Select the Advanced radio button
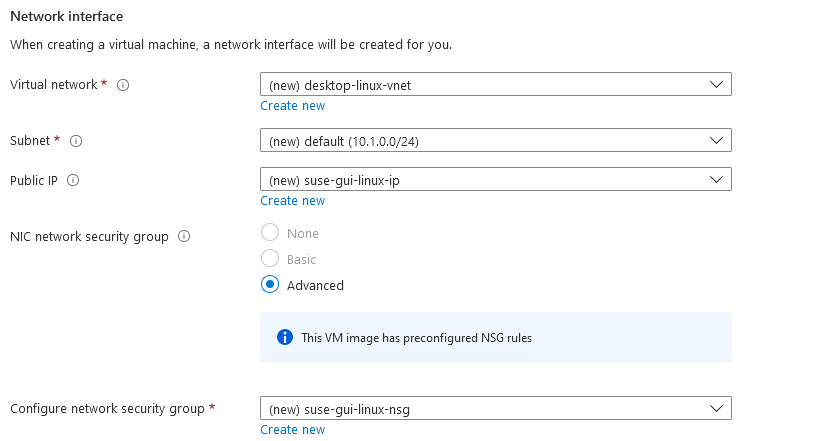This screenshot has width=823, height=441. 270,285
